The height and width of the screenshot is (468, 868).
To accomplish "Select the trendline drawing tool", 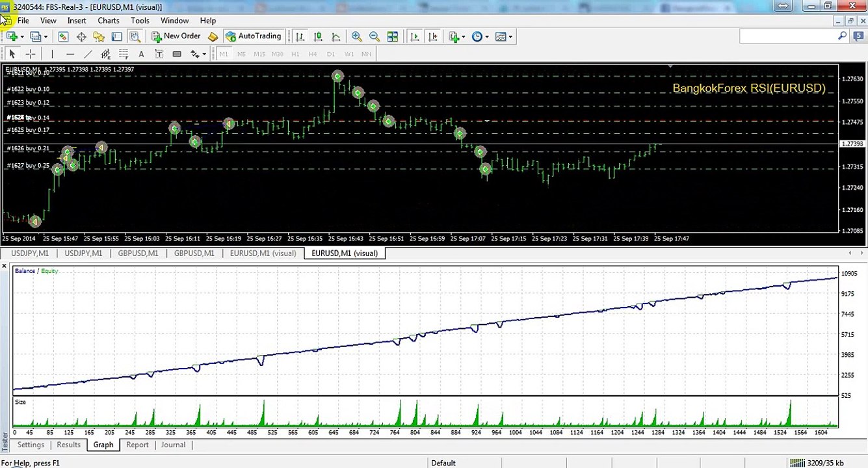I will point(88,54).
